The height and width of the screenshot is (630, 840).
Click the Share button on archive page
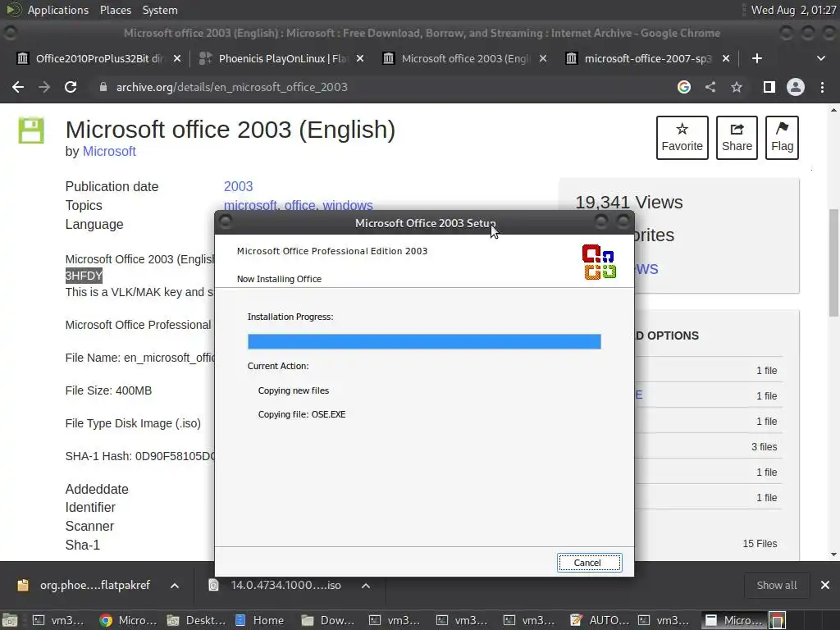[737, 138]
